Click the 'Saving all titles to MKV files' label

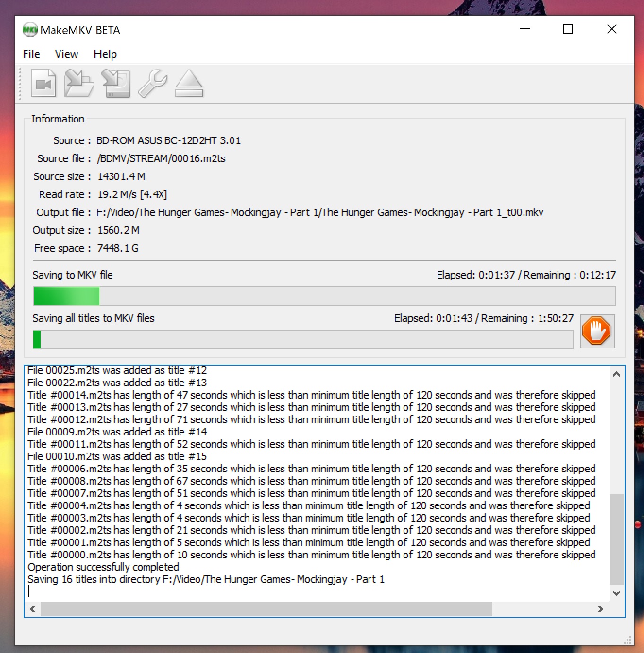[x=94, y=318]
